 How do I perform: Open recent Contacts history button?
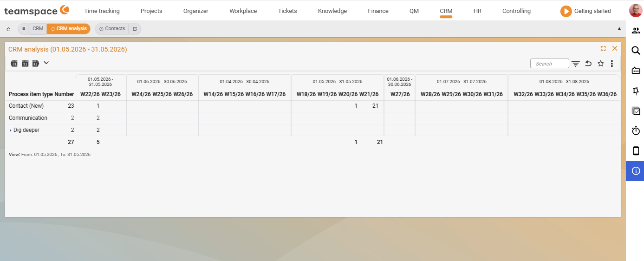112,29
